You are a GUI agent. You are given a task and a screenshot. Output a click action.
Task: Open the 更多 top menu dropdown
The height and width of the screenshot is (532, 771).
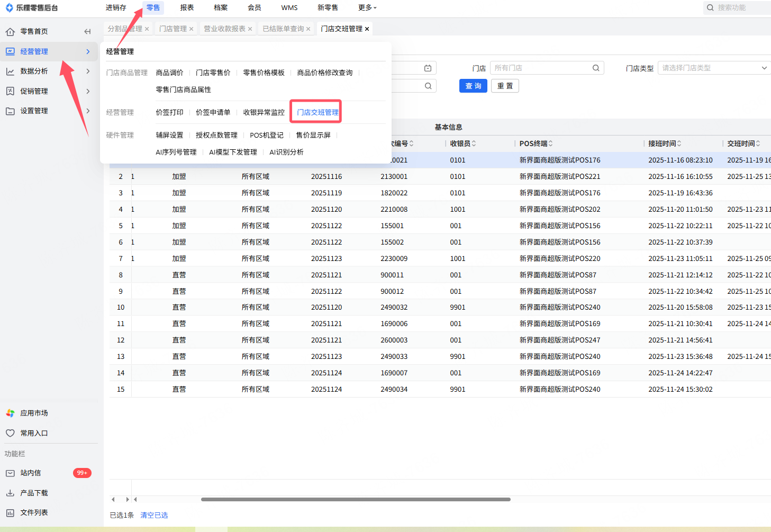coord(367,8)
